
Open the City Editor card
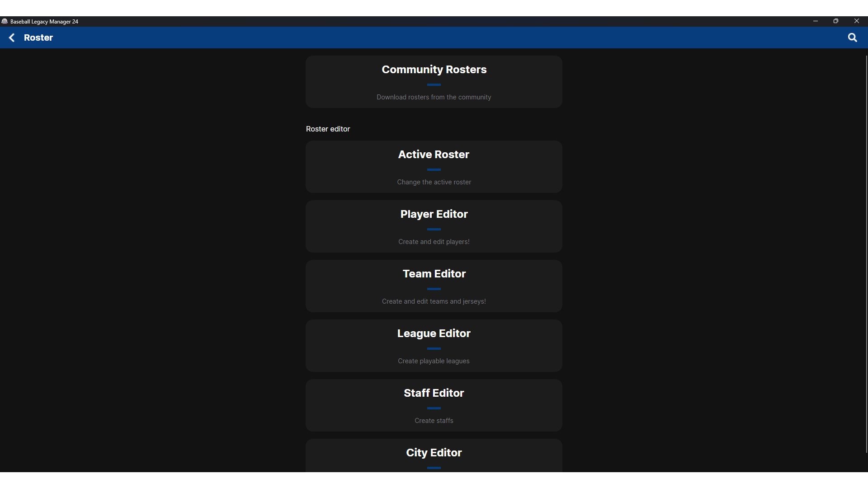click(434, 455)
